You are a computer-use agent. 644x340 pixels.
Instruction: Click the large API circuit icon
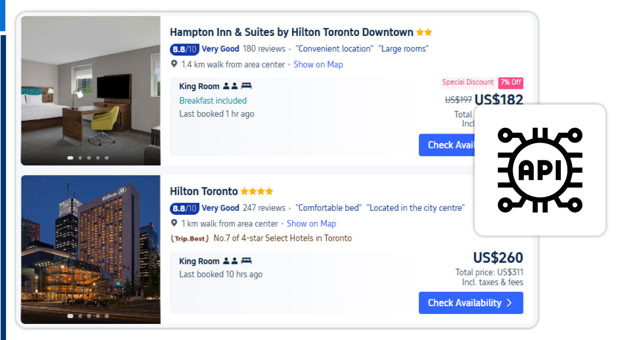540,169
